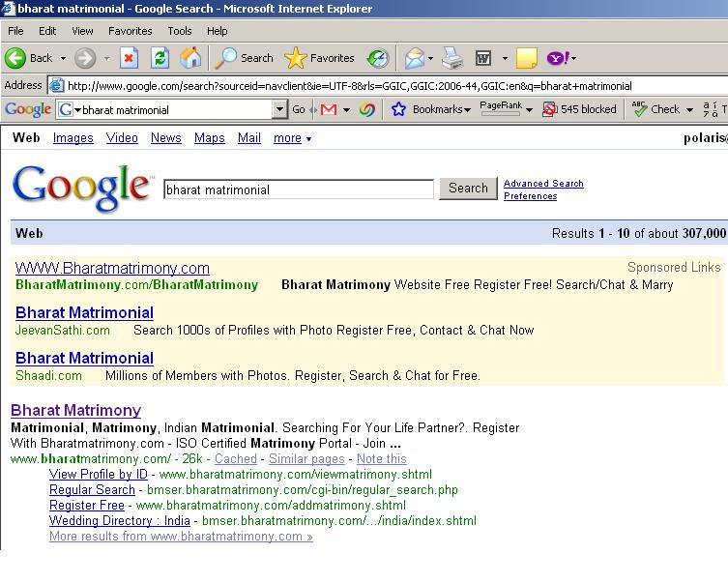The image size is (728, 583).
Task: Click the Yahoo! toolbar icon
Action: pos(557,58)
